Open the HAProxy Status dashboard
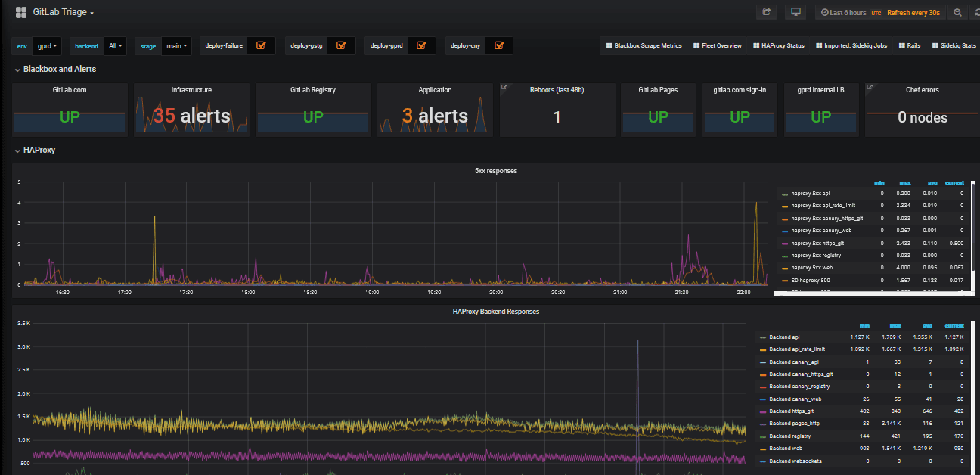This screenshot has width=980, height=475. [x=778, y=45]
